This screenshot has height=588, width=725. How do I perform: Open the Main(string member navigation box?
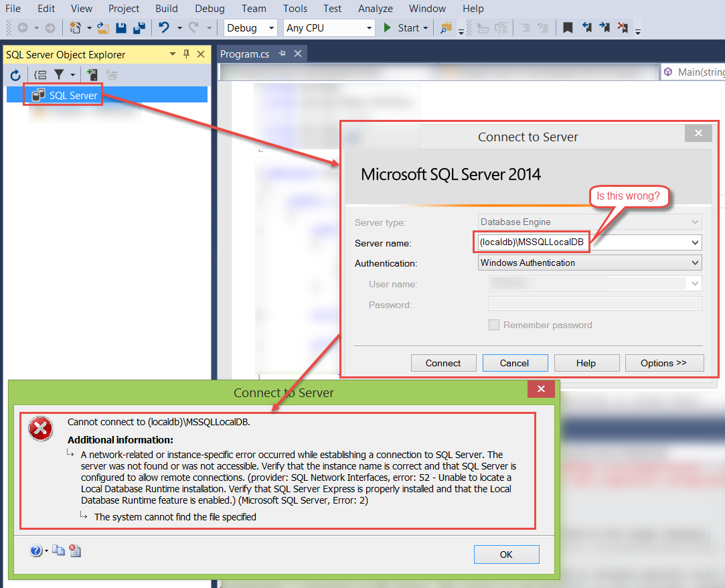pyautogui.click(x=694, y=72)
